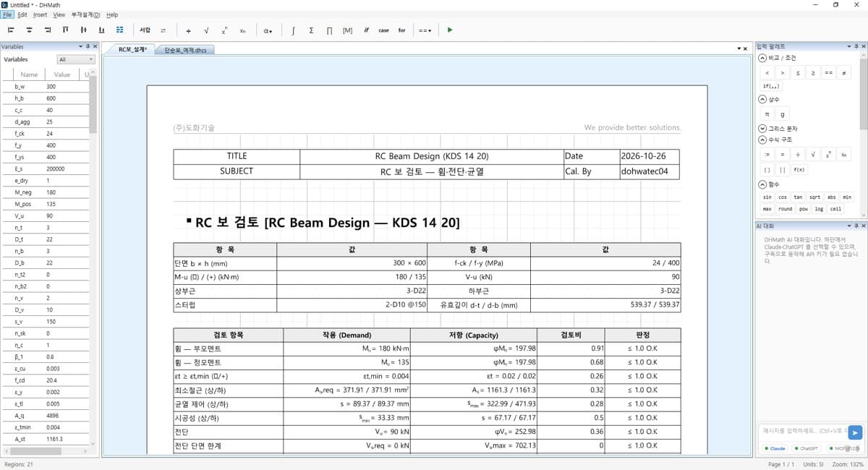Switch to the 단순보_예제.dhcs tab

184,50
